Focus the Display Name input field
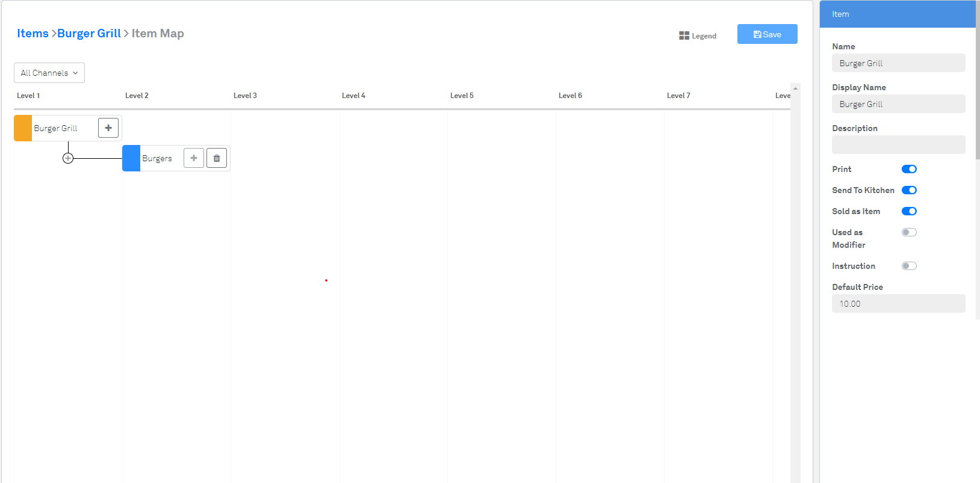This screenshot has width=980, height=483. [x=899, y=104]
